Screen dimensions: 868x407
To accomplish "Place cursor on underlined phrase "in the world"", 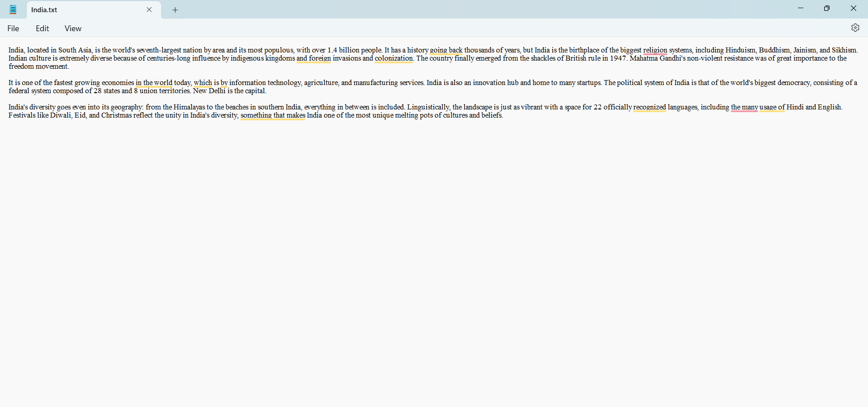I will click(154, 83).
